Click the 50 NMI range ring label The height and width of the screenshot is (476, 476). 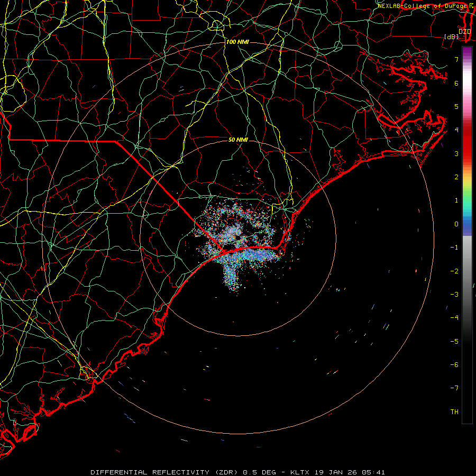[238, 140]
